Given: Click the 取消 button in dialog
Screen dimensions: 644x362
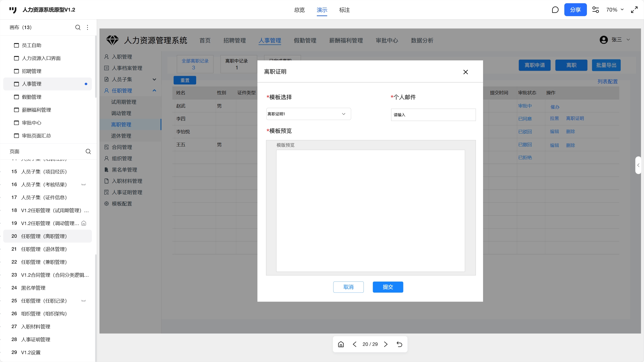Looking at the screenshot, I should point(348,287).
